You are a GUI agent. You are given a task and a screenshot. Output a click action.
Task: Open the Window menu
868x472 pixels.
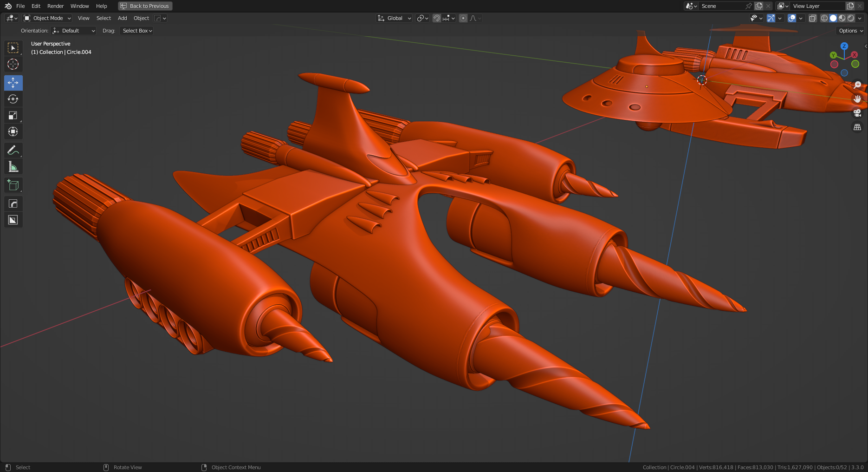point(79,6)
